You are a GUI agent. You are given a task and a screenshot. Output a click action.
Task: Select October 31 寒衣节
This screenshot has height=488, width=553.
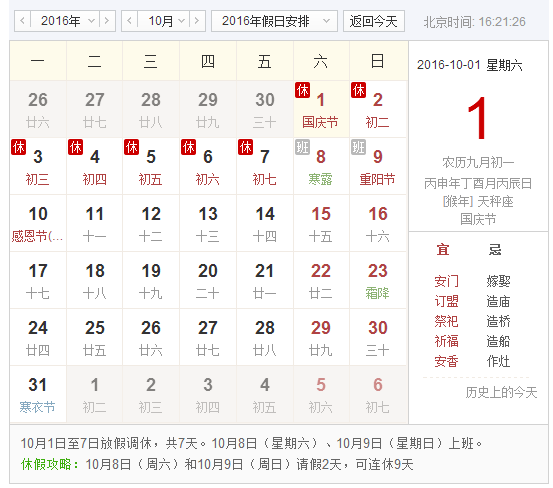38,395
